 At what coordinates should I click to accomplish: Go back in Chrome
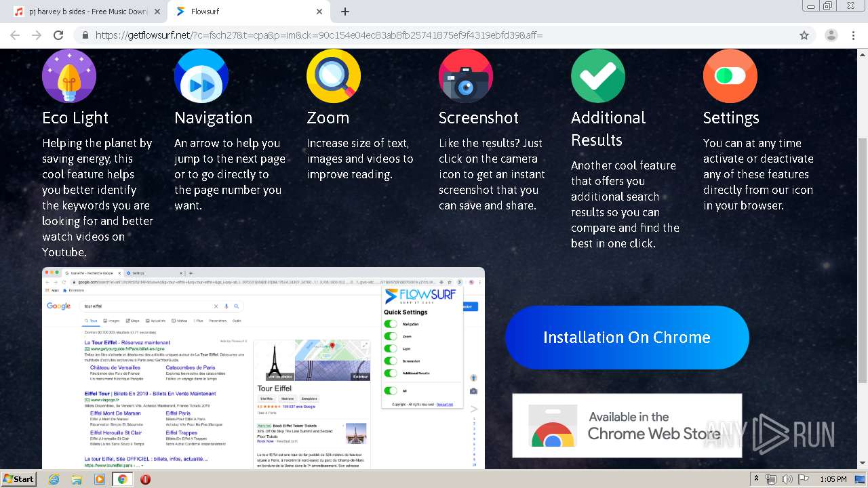pos(16,35)
